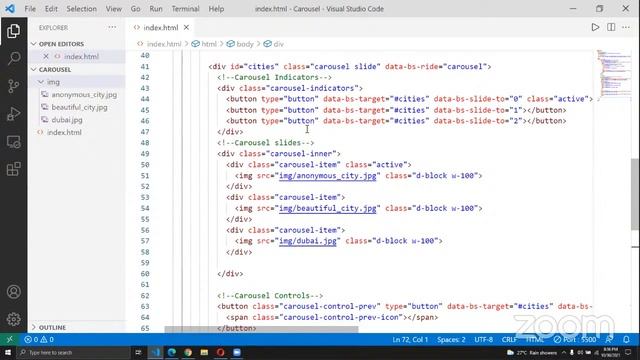Image resolution: width=640 pixels, height=360 pixels.
Task: Change line endings via CRLF status item
Action: click(x=509, y=340)
